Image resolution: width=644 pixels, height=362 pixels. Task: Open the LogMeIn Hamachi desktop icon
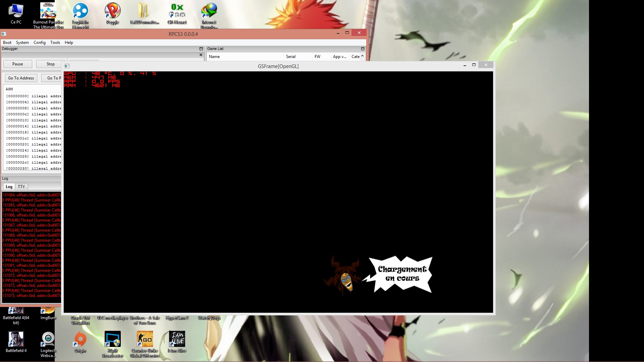tap(80, 12)
